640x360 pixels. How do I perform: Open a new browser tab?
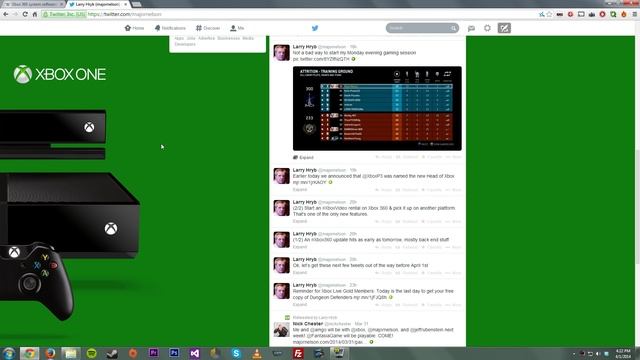coord(136,4)
